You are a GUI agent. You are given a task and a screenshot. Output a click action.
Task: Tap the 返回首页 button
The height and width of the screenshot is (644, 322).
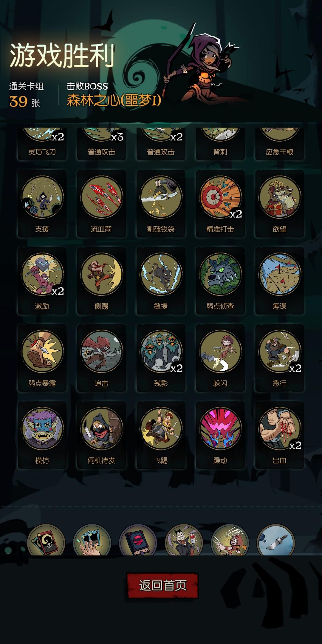tap(162, 585)
